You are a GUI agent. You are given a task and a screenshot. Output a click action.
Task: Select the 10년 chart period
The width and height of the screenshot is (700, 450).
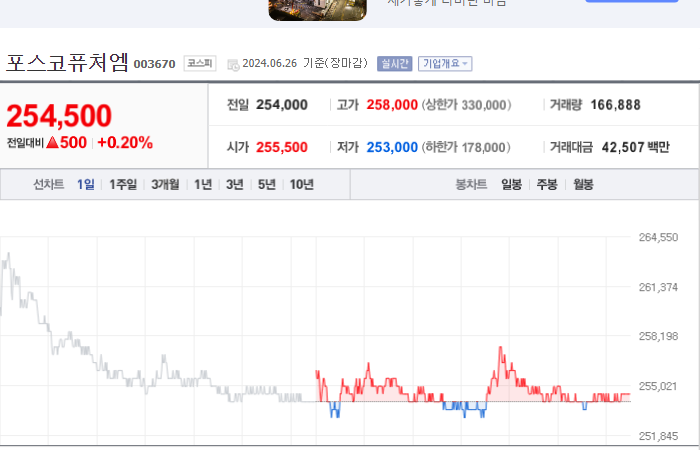tap(302, 184)
